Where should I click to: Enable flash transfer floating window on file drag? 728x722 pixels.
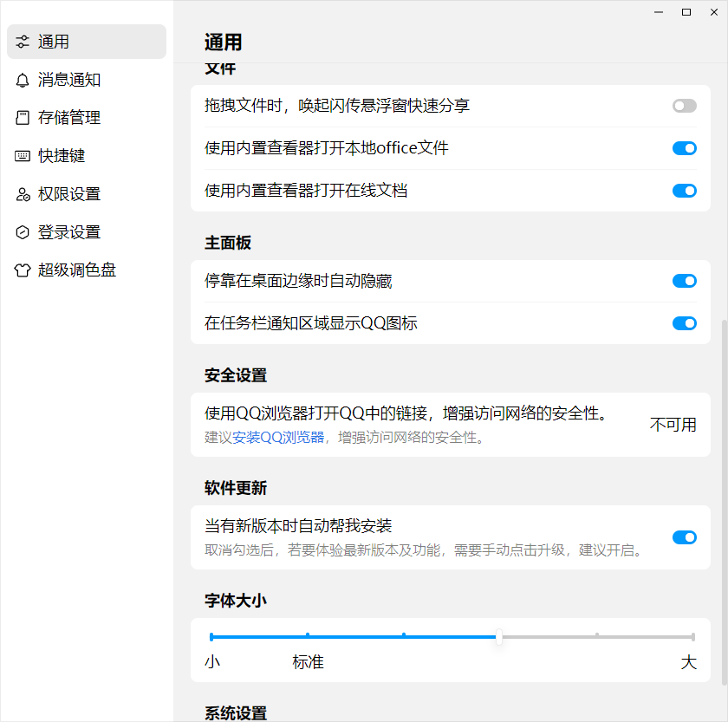coord(684,106)
